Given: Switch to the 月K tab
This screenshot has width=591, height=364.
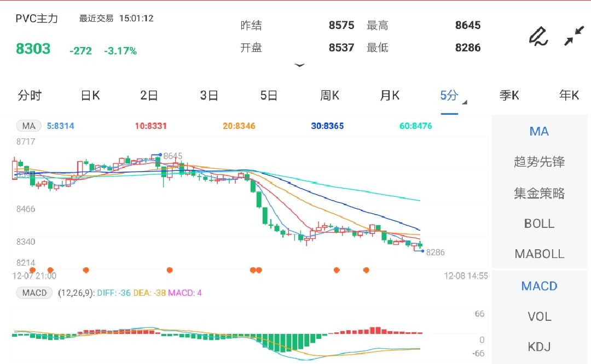Looking at the screenshot, I should click(390, 95).
